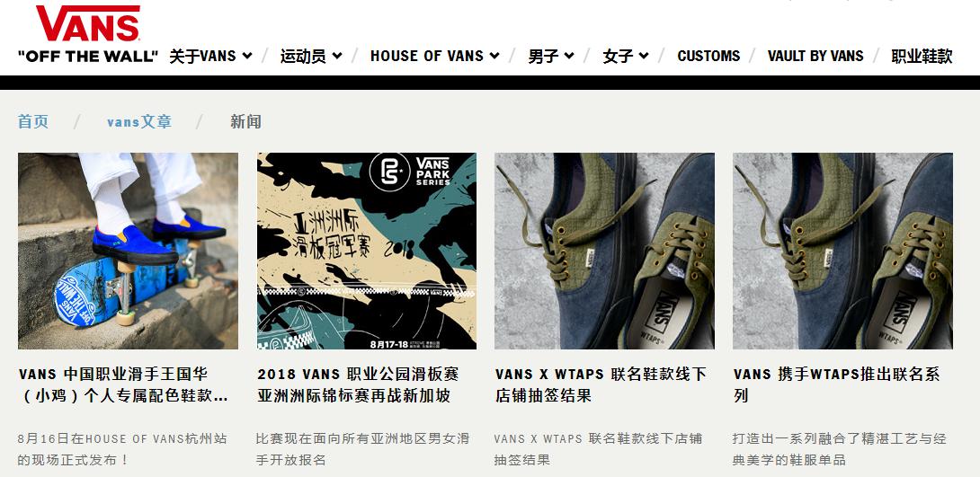Read the 王国华 (小鸡) shoe article title
This screenshot has width=980, height=477.
click(x=124, y=385)
